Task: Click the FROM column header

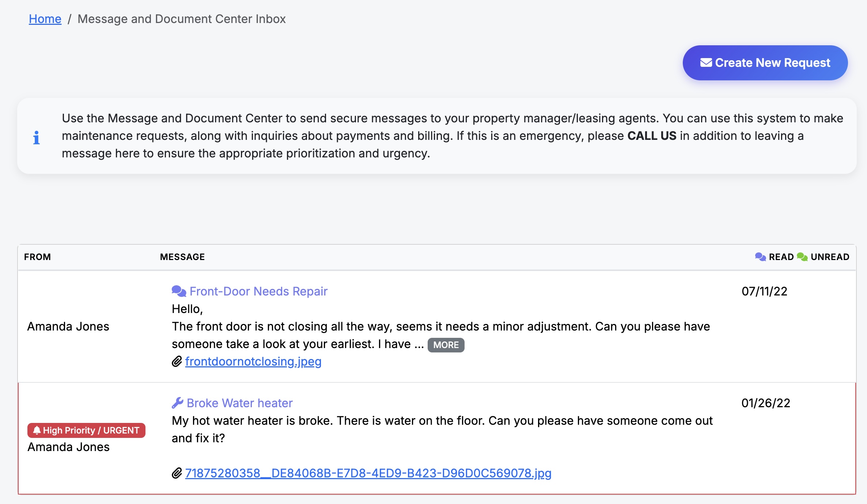Action: pos(38,256)
